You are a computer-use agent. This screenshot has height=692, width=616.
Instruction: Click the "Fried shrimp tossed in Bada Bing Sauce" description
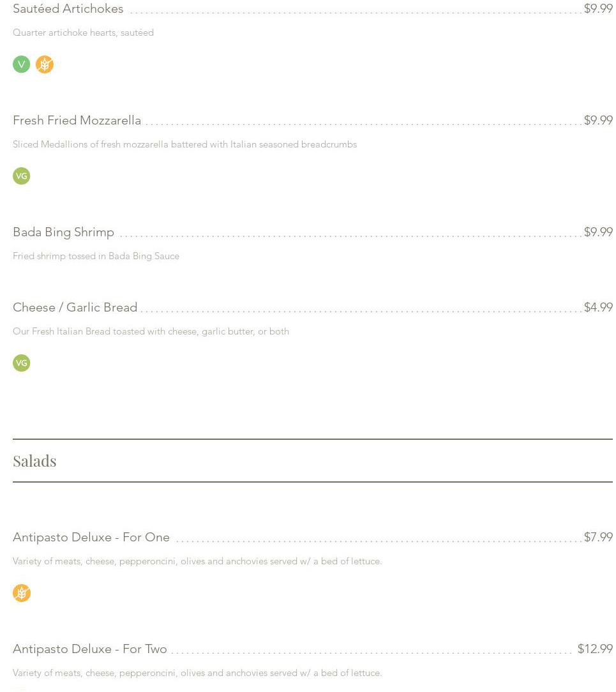(x=96, y=257)
